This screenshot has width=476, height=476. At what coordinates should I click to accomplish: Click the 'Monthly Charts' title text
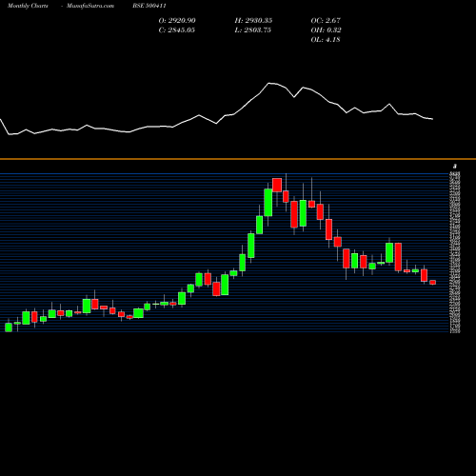(x=28, y=6)
